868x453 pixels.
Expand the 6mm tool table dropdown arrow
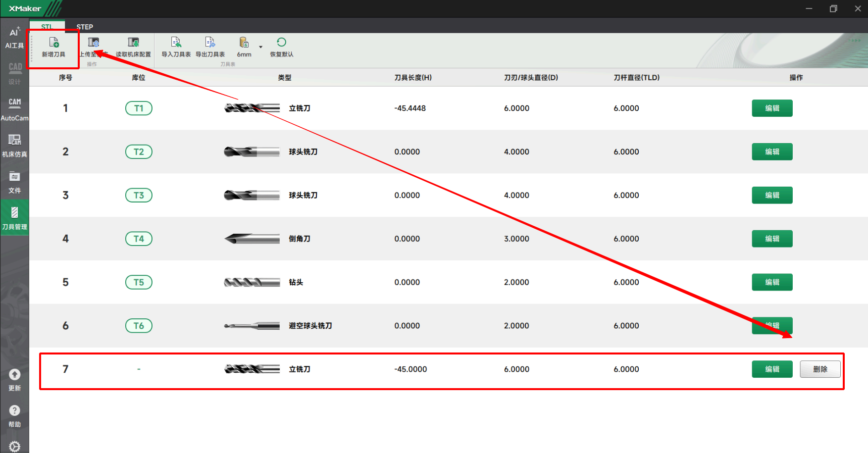click(x=260, y=48)
